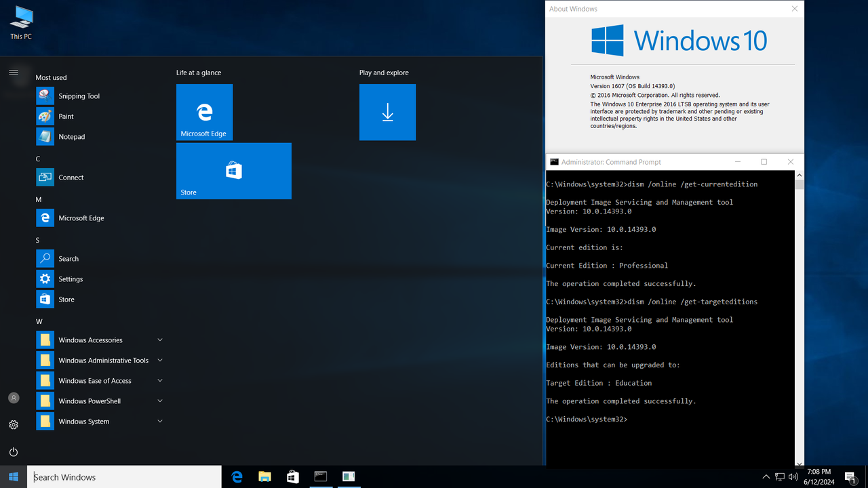Select About Windows taskbar button
The width and height of the screenshot is (868, 488).
[349, 477]
